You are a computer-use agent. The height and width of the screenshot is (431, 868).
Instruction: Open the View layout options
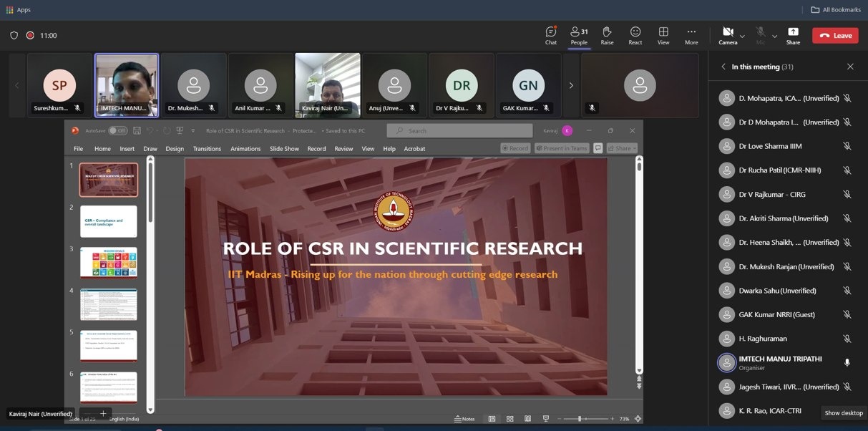pyautogui.click(x=663, y=35)
